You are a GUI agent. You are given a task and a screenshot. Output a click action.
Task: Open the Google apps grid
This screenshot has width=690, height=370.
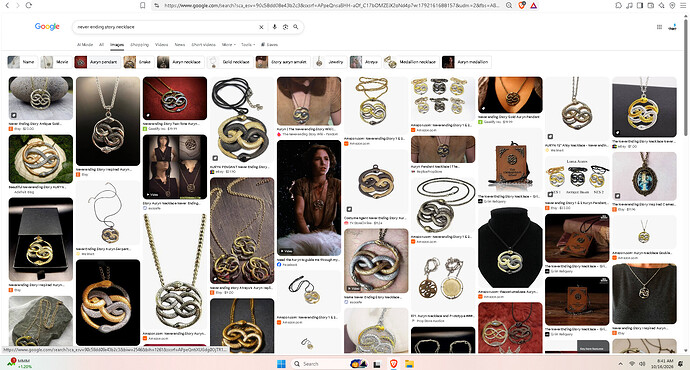point(659,27)
